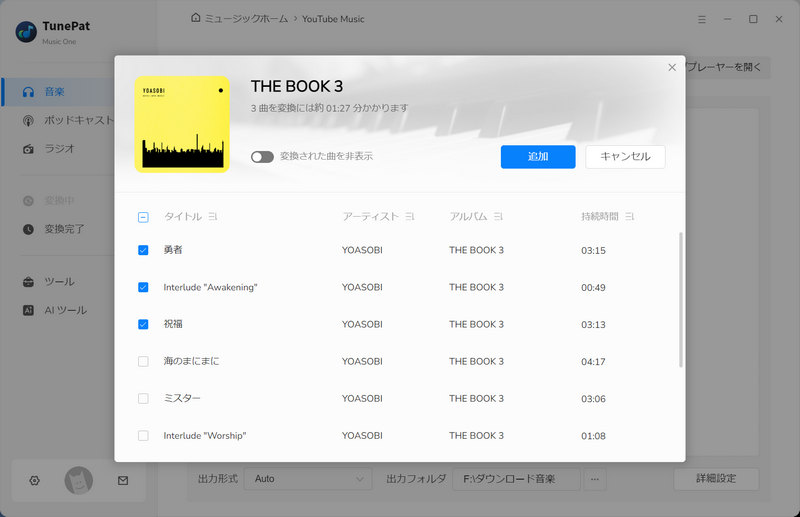Open the ツール toolbox icon
Viewport: 800px width, 517px height.
pos(29,282)
